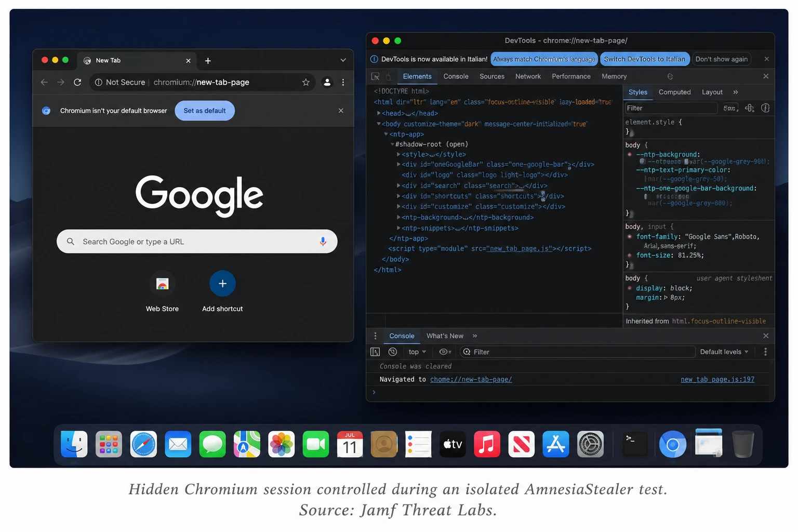Expand the div id oneGoogleBar node

pyautogui.click(x=398, y=164)
